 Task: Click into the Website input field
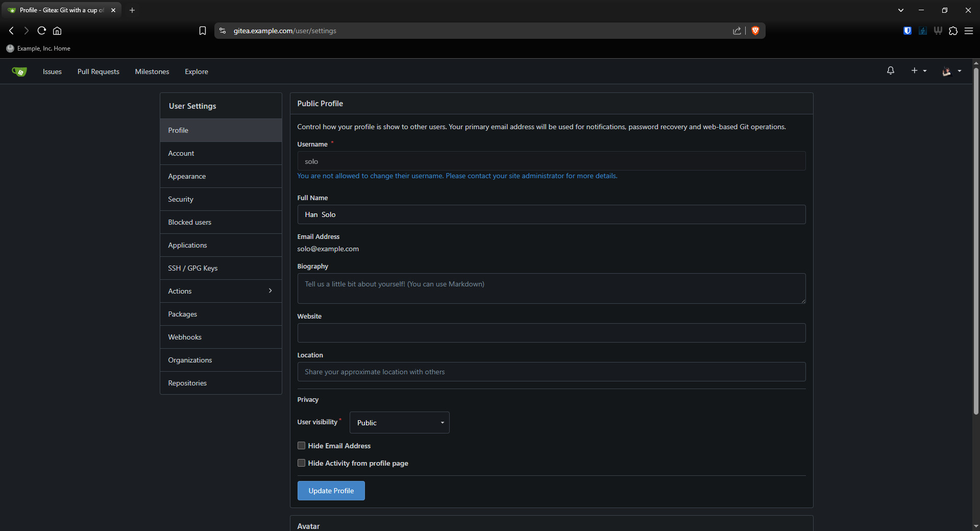(551, 333)
